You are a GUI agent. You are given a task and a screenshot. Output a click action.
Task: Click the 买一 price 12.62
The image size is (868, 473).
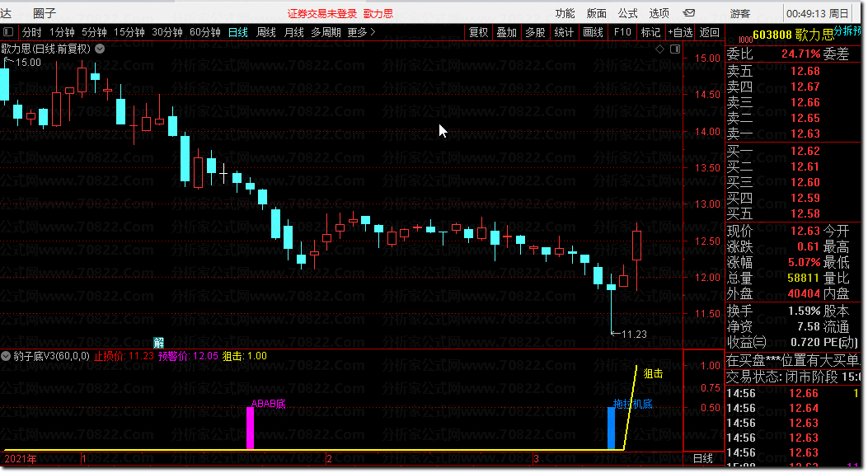[805, 151]
